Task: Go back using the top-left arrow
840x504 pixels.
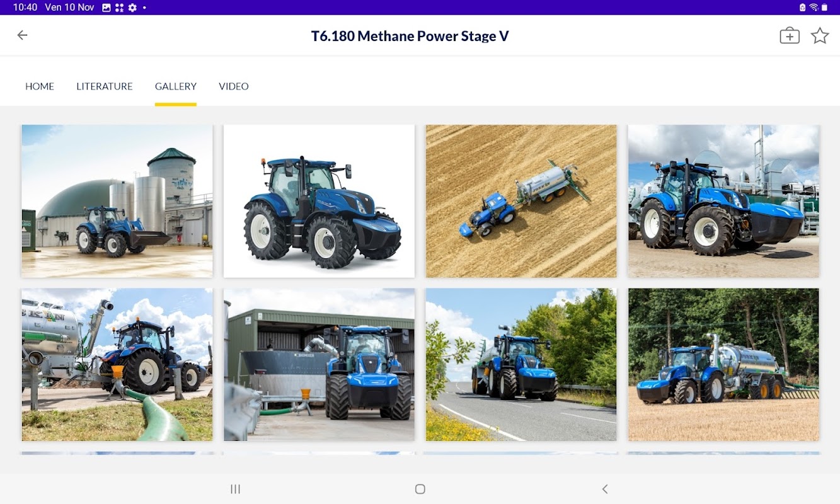Action: (22, 35)
